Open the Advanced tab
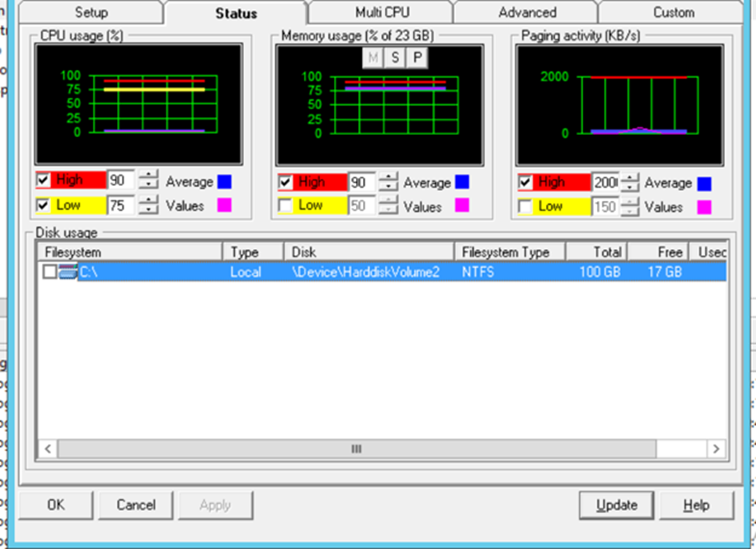The width and height of the screenshot is (756, 549). pyautogui.click(x=526, y=12)
